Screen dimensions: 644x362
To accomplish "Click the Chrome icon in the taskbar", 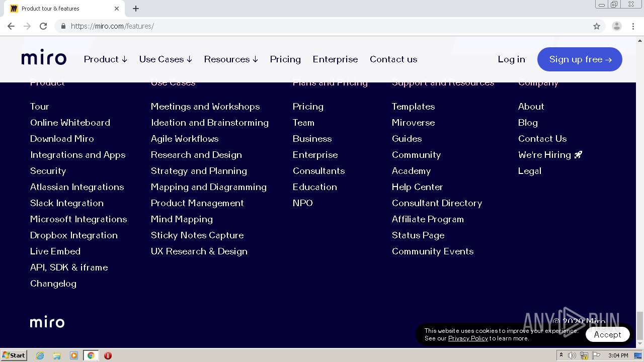I will point(91,355).
